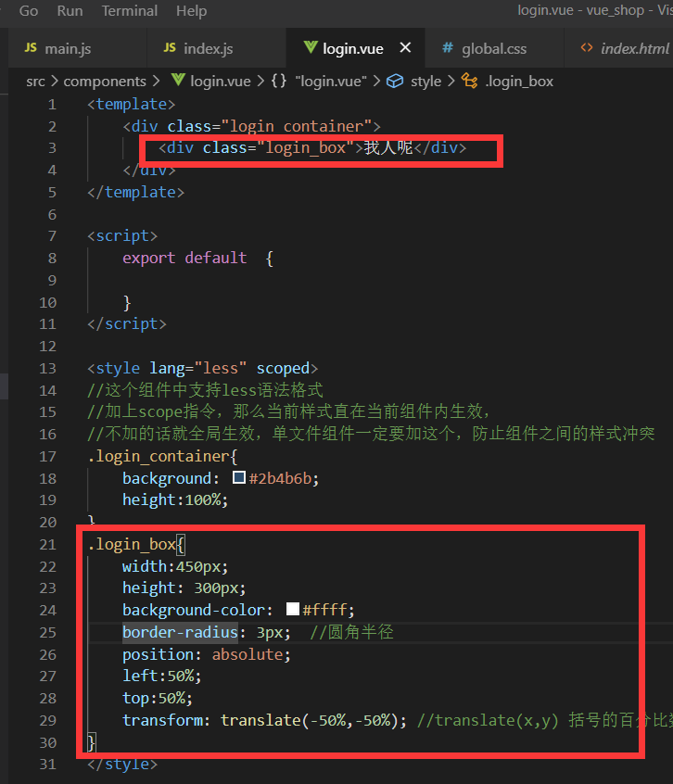Click line number 21 in the gutter
Screen dimensions: 673x784
pos(47,544)
